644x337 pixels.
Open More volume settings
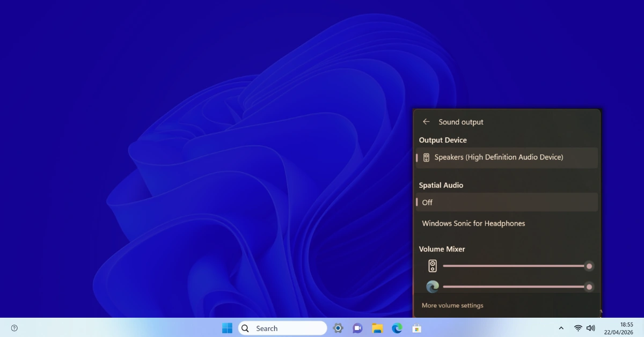pos(452,305)
